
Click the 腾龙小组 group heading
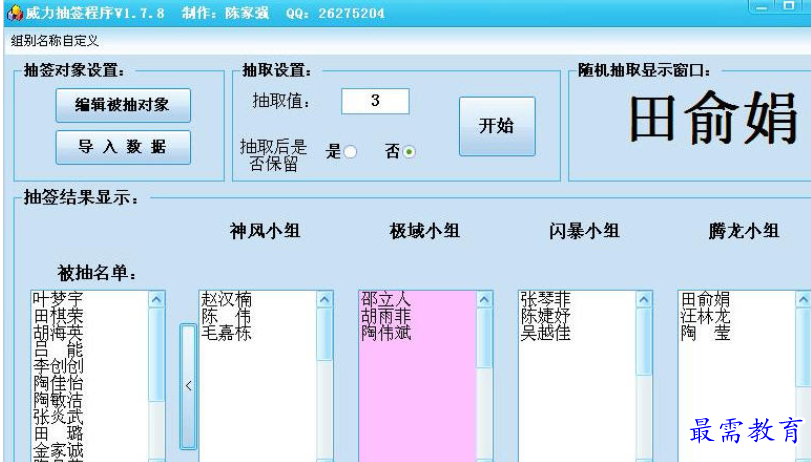744,231
